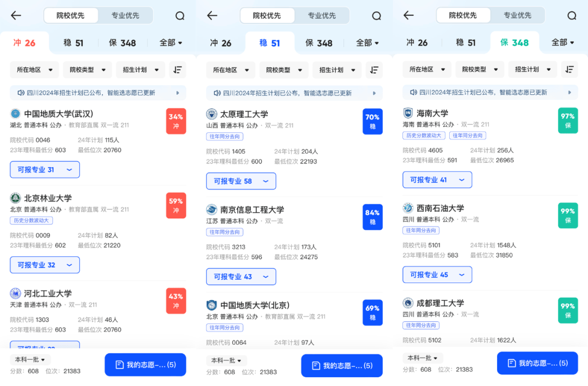Select 院校优先 toggle in the left panel
The width and height of the screenshot is (588, 386).
[x=71, y=15]
